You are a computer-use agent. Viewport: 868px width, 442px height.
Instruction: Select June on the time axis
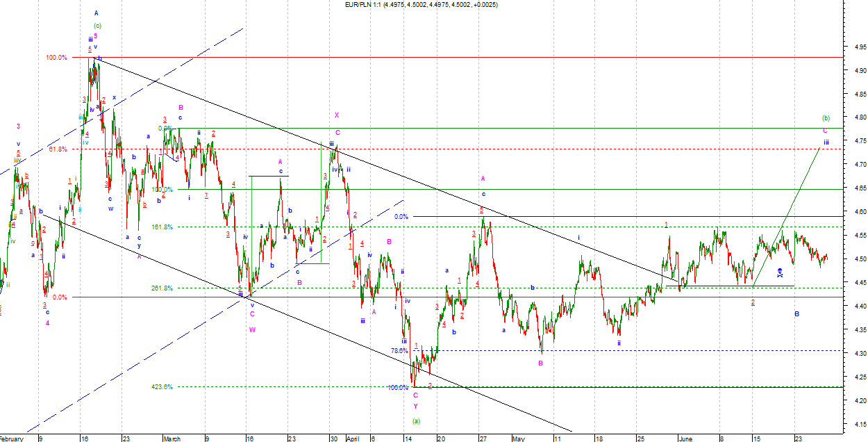(x=685, y=439)
